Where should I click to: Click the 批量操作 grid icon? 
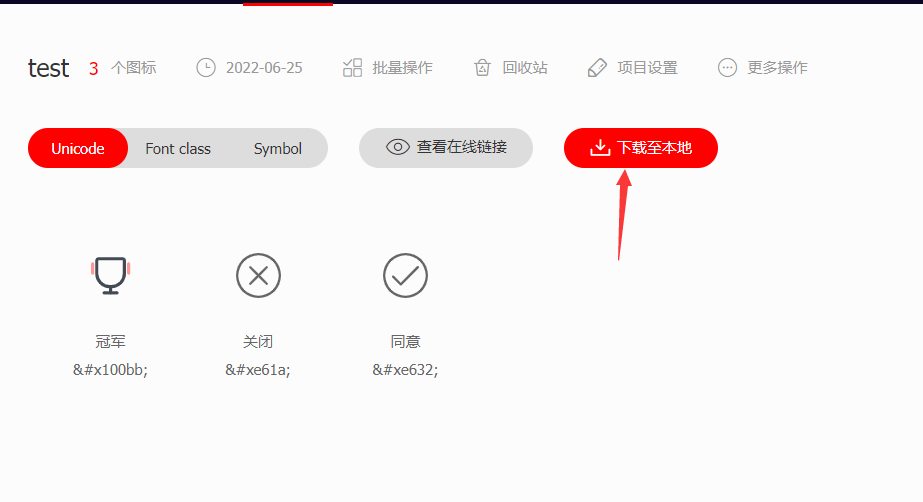352,68
